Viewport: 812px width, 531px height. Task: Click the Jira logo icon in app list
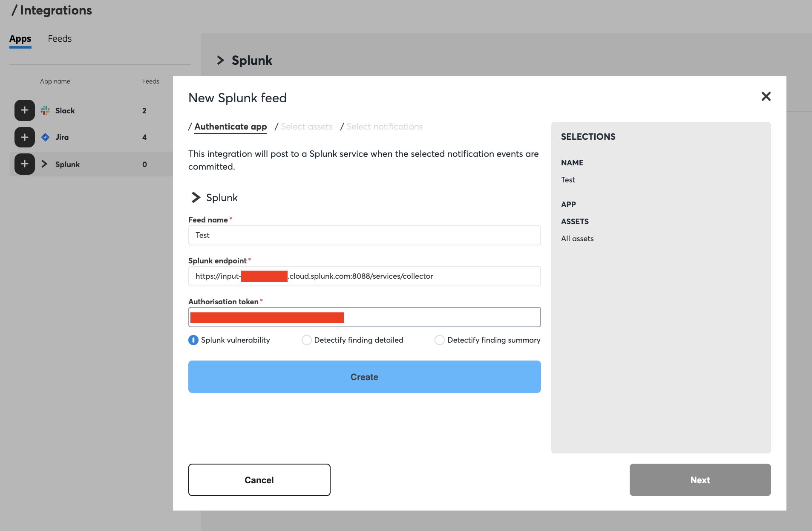45,137
